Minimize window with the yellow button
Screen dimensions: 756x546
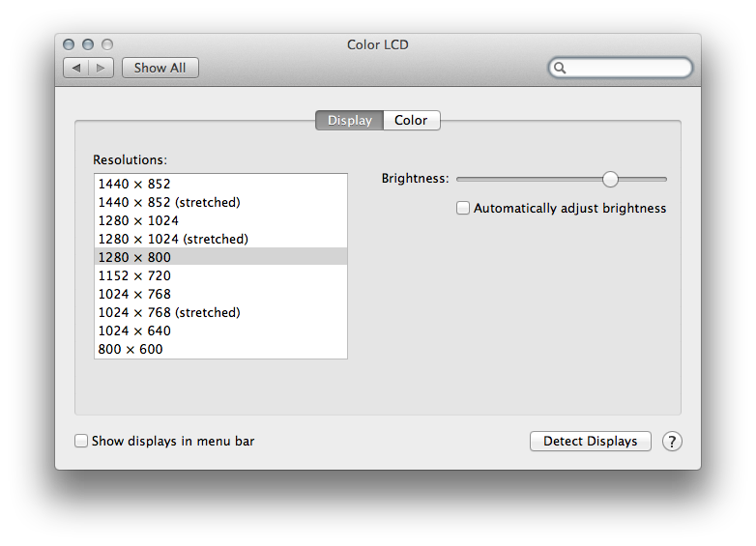pyautogui.click(x=88, y=44)
